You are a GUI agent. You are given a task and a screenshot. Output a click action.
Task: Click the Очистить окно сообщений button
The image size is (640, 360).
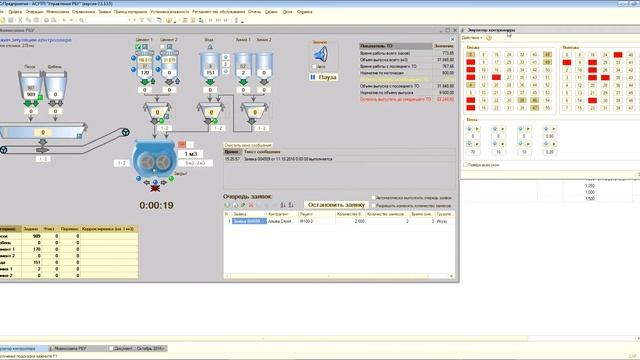tap(248, 145)
